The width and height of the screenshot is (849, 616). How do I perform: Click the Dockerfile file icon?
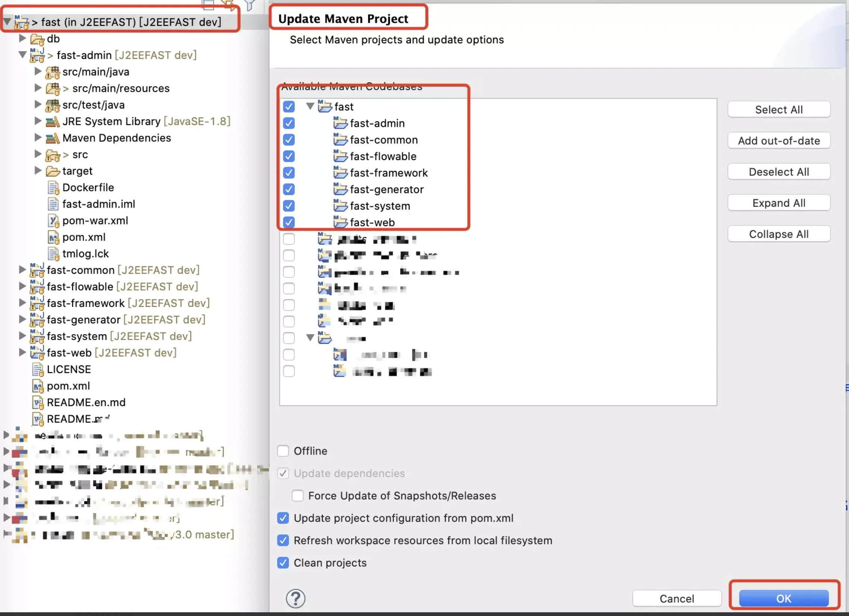[x=53, y=188]
